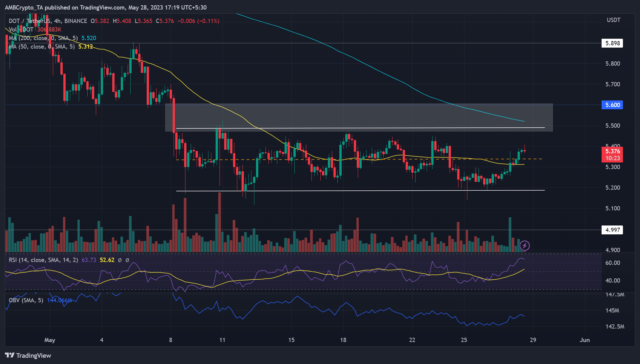Screen dimensions: 640x364
Task: Click the USDT currency label
Action: [x=613, y=20]
